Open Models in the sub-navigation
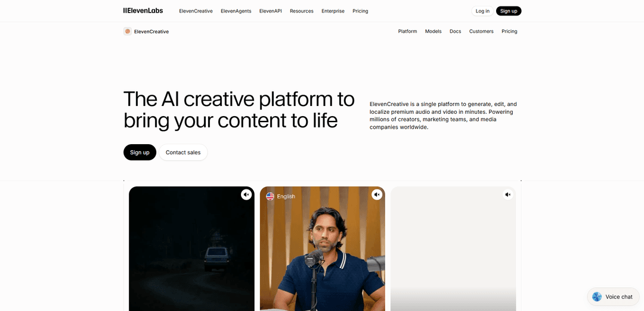This screenshot has height=311, width=644. 434,31
